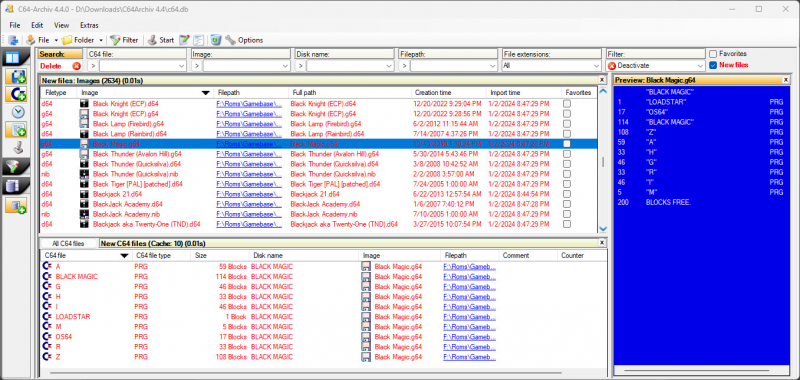Viewport: 800px width, 380px height.
Task: Open the Filepath search dropdown
Action: coord(493,66)
